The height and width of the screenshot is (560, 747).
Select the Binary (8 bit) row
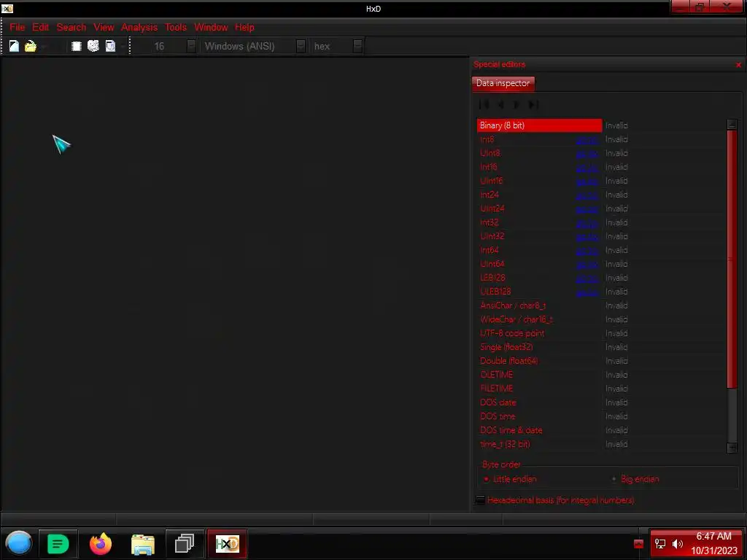pyautogui.click(x=539, y=125)
